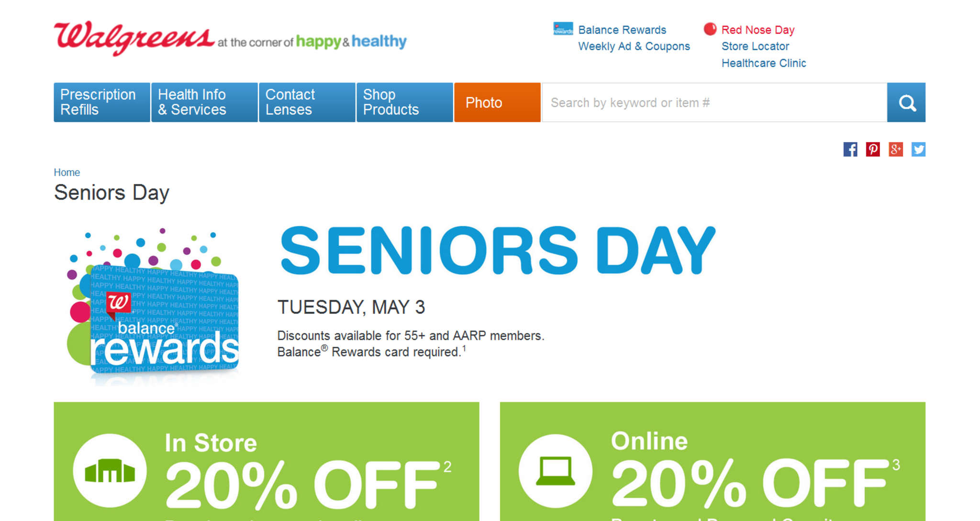Focus the keyword or item search field
Viewport: 980px width, 521px height.
click(x=714, y=102)
